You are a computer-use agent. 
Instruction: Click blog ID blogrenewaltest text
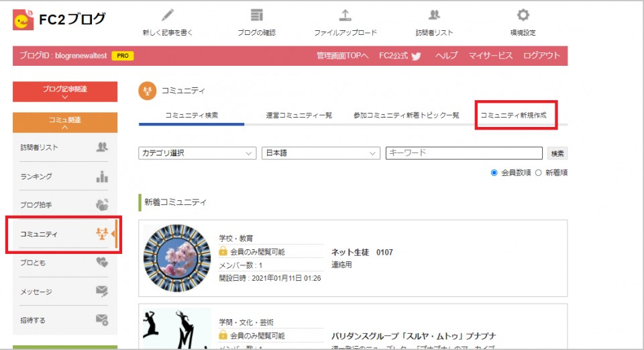(81, 56)
